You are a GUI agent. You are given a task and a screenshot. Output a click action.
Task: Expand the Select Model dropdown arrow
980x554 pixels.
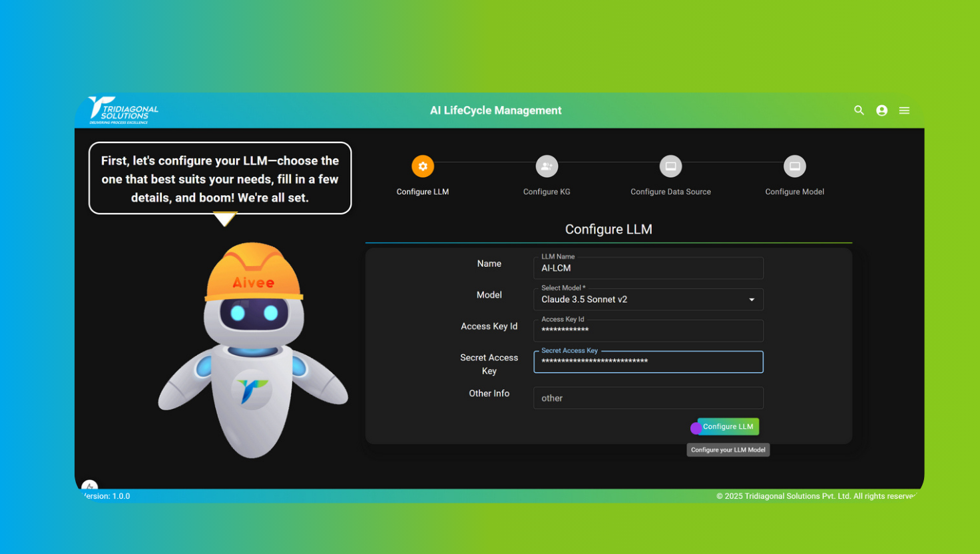pos(752,300)
